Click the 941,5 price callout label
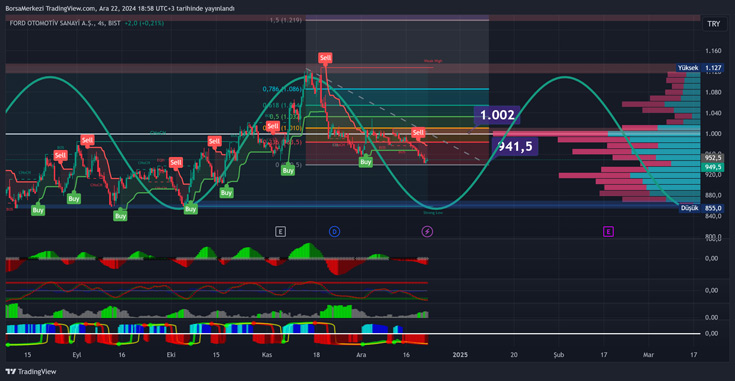Viewport: 735px width, 381px height. pos(515,147)
